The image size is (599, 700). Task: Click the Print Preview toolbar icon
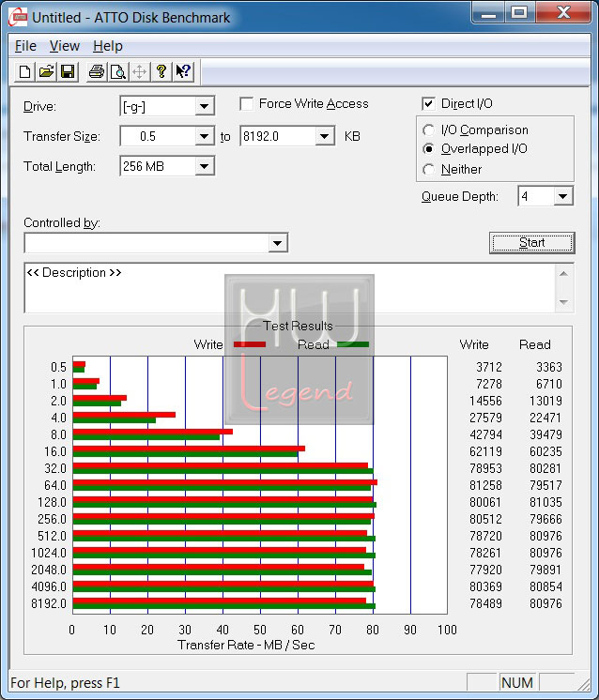click(118, 71)
